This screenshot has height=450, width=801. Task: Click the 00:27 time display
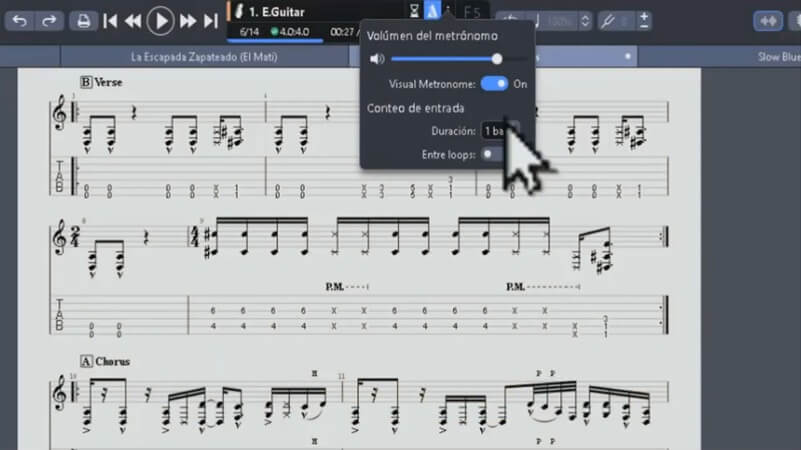click(x=341, y=32)
